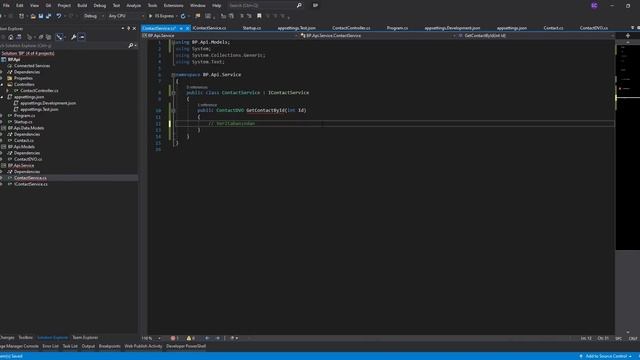The height and width of the screenshot is (360, 640).
Task: Select the BP.Api.Data.Models project
Action: [25, 128]
